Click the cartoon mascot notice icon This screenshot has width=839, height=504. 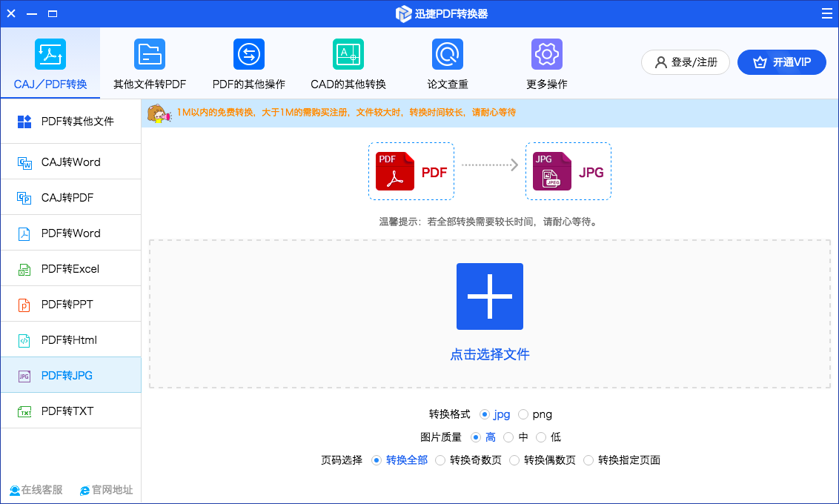coord(159,113)
